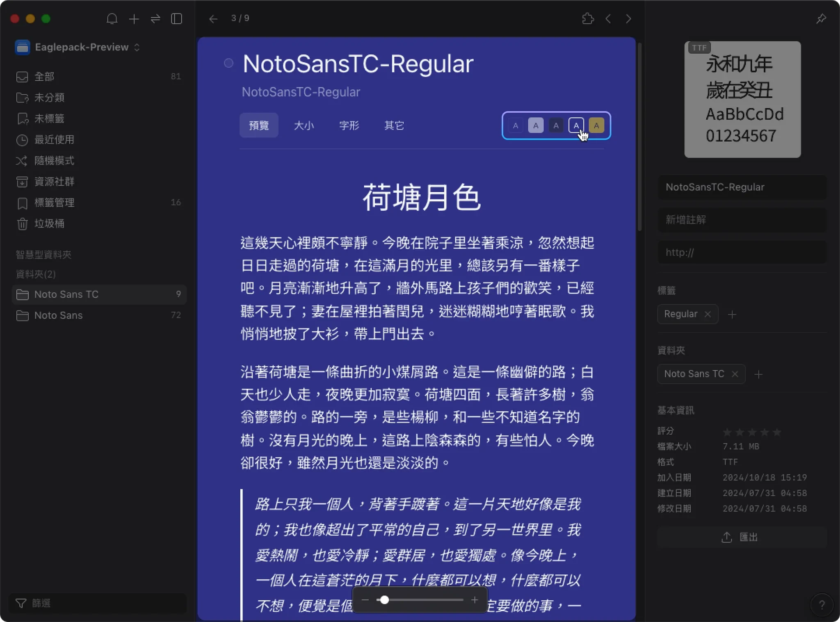Remove Noto Sans TC folder with its X
Screen dimensions: 840x622
tap(735, 374)
